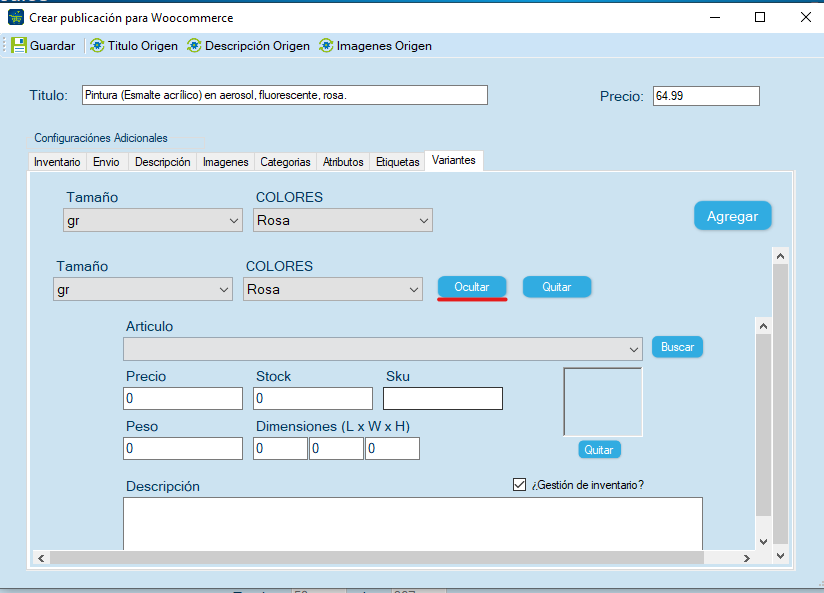Screen dimensions: 824x593
Task: Select the Variantes tab
Action: 454,160
